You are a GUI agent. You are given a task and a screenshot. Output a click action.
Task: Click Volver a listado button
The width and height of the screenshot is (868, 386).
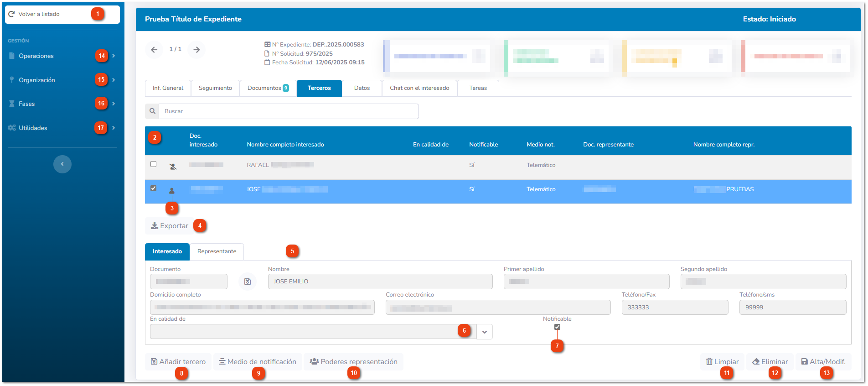(62, 14)
